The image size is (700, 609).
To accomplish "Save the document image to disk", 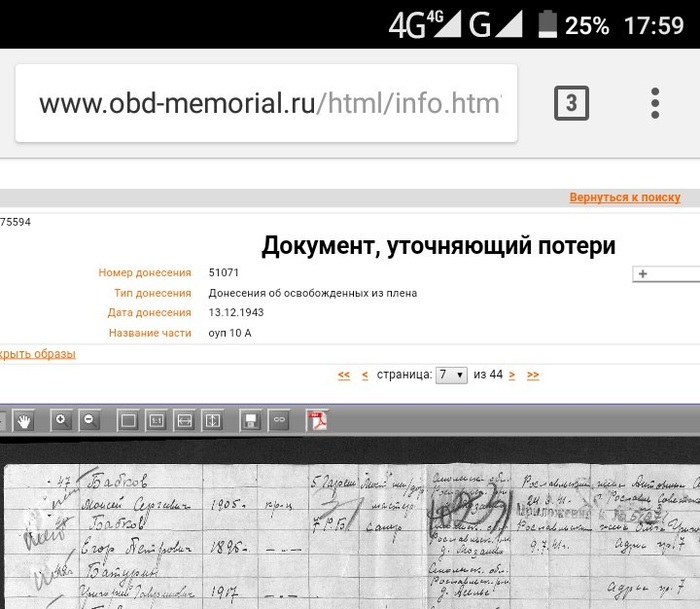I will [x=250, y=420].
